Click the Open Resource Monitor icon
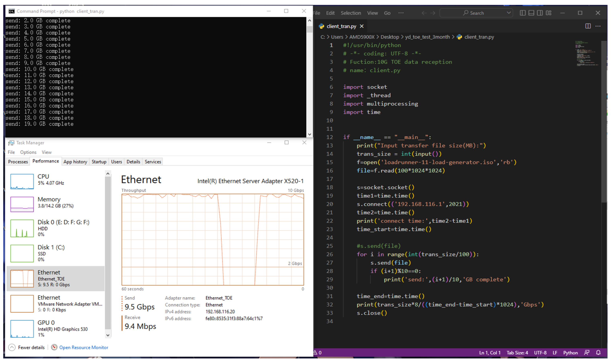Viewport: 613px width, 364px height. (54, 347)
